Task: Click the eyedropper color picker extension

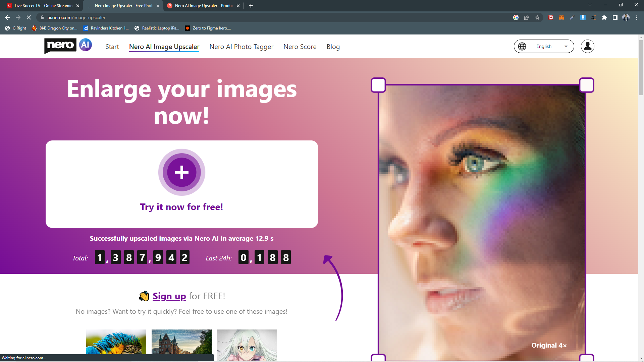Action: [572, 17]
